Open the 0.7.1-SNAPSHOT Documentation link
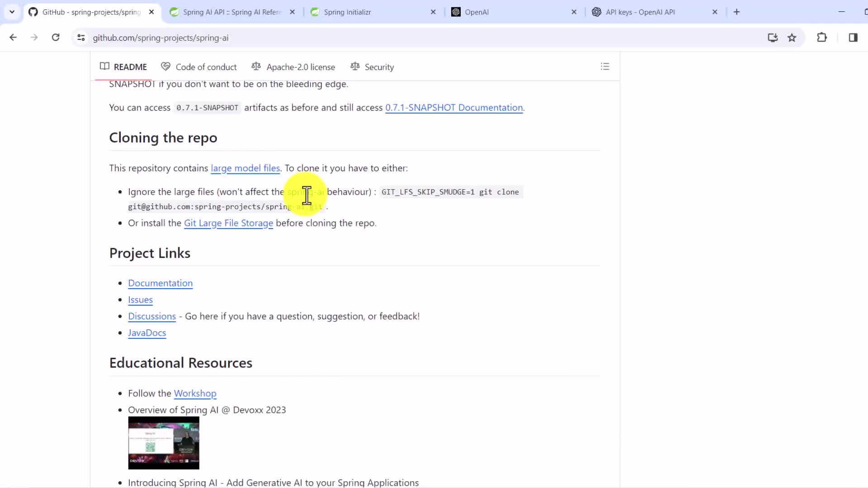 click(454, 108)
